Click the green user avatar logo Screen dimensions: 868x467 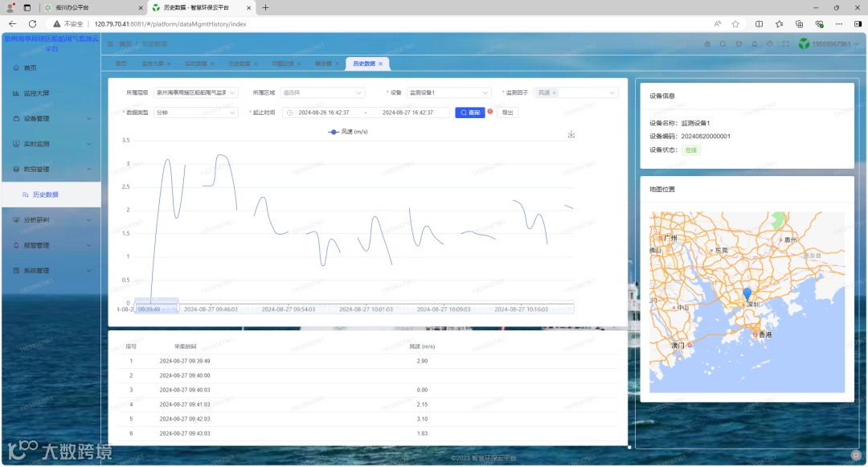click(804, 43)
